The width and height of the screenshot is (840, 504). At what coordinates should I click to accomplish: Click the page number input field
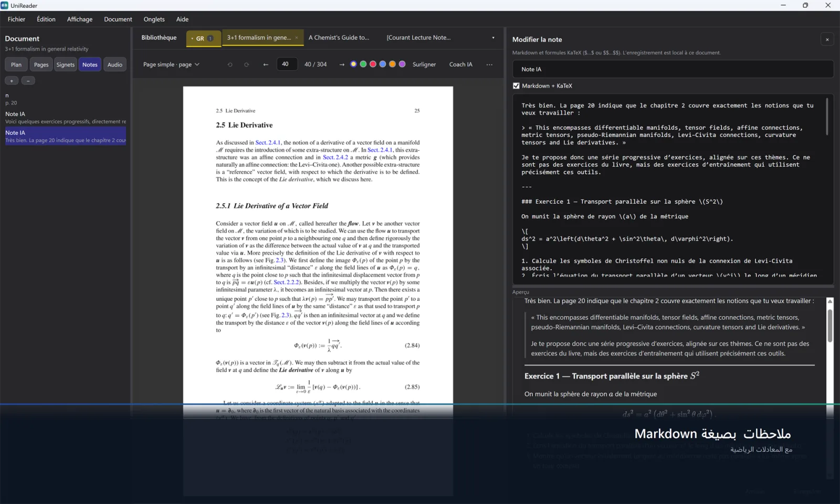tap(286, 64)
